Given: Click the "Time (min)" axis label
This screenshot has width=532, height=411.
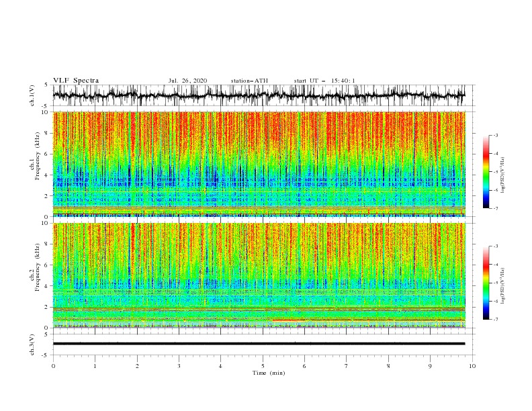Looking at the screenshot, I should point(269,373).
